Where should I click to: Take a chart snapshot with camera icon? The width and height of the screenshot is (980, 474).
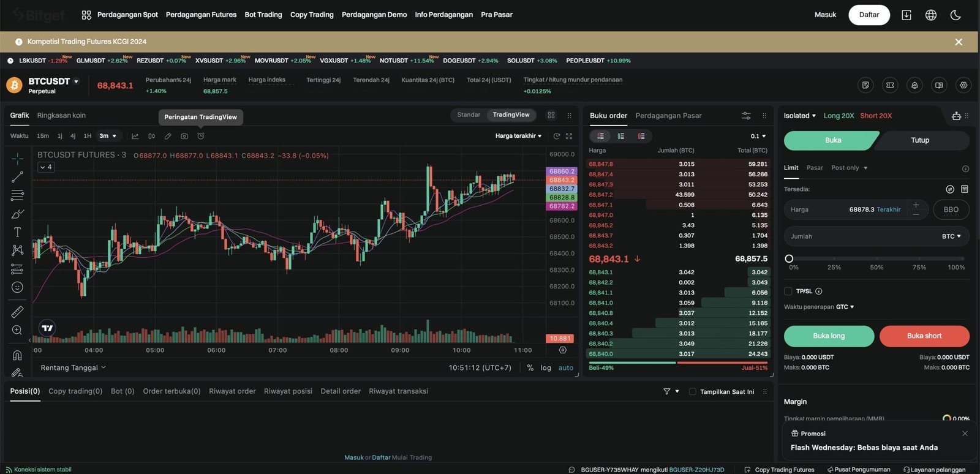click(x=184, y=136)
